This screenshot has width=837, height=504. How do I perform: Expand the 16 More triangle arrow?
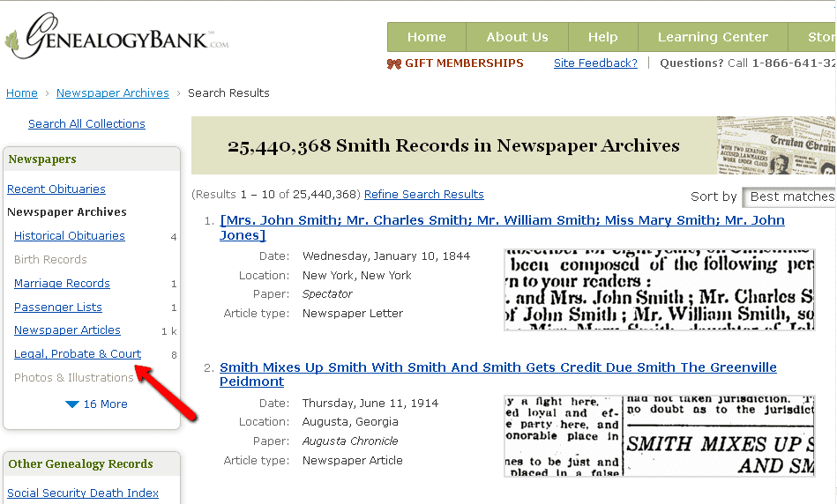click(72, 404)
